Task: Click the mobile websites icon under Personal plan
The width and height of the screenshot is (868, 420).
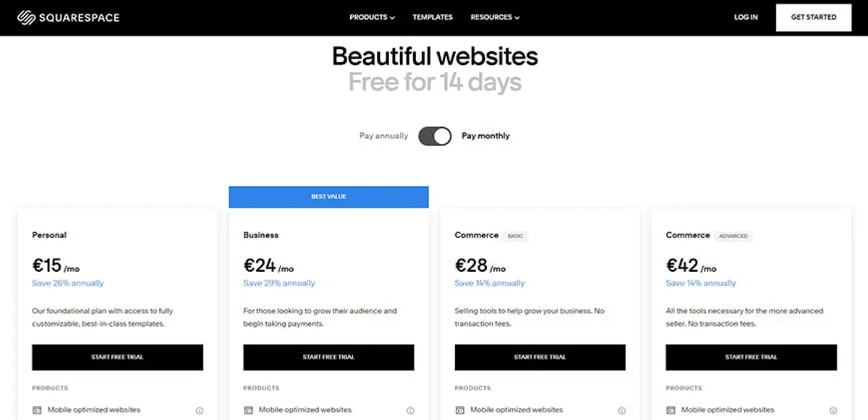Action: pos(36,409)
